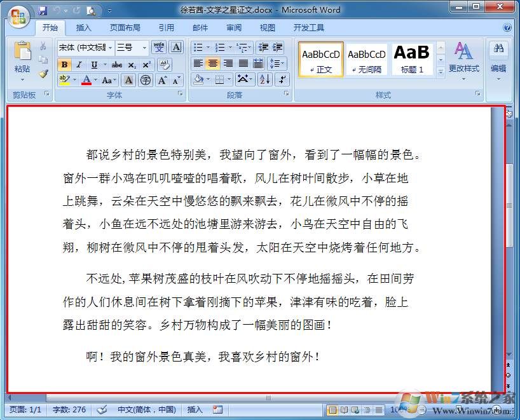Justify paragraph text
Viewport: 520px width, 420px height.
[243, 64]
